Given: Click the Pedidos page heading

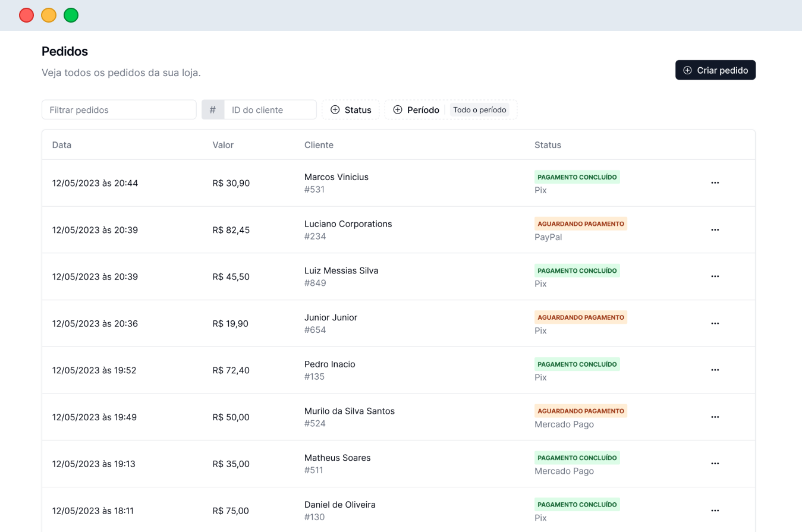Looking at the screenshot, I should 65,51.
